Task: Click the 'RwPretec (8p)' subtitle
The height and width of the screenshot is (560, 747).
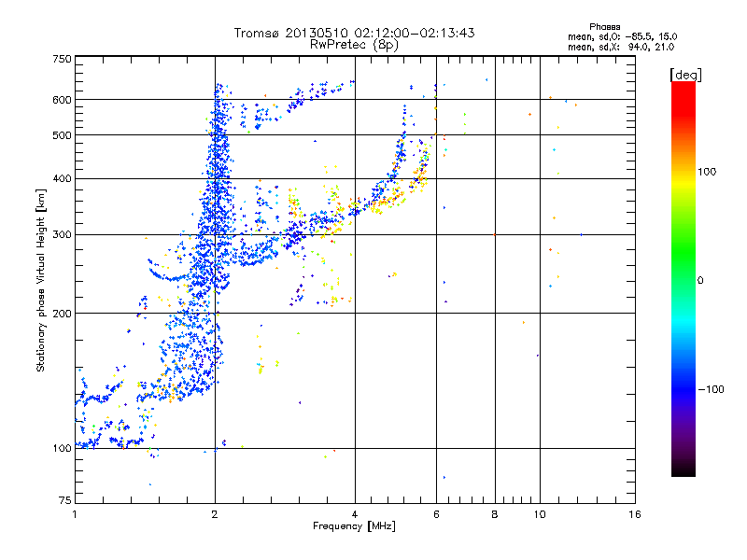Action: click(x=354, y=45)
